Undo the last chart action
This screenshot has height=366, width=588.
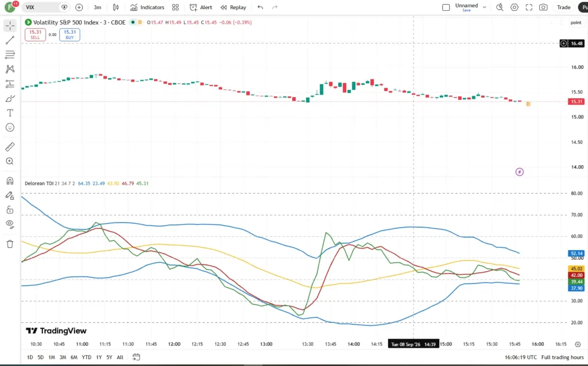click(260, 7)
